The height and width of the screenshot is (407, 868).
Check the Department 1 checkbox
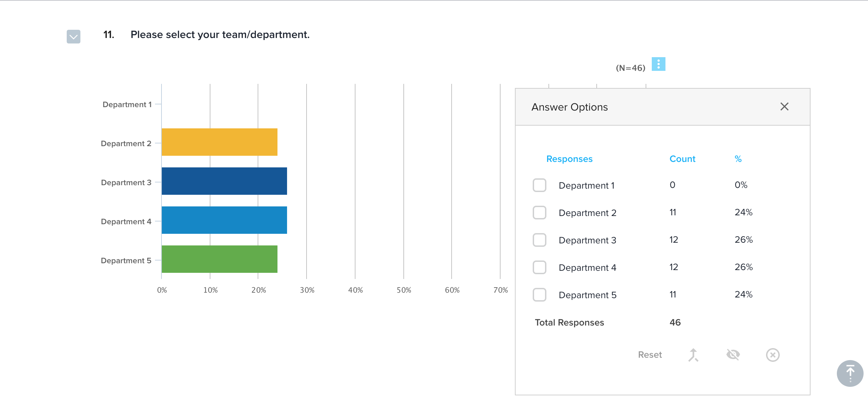[x=539, y=185]
